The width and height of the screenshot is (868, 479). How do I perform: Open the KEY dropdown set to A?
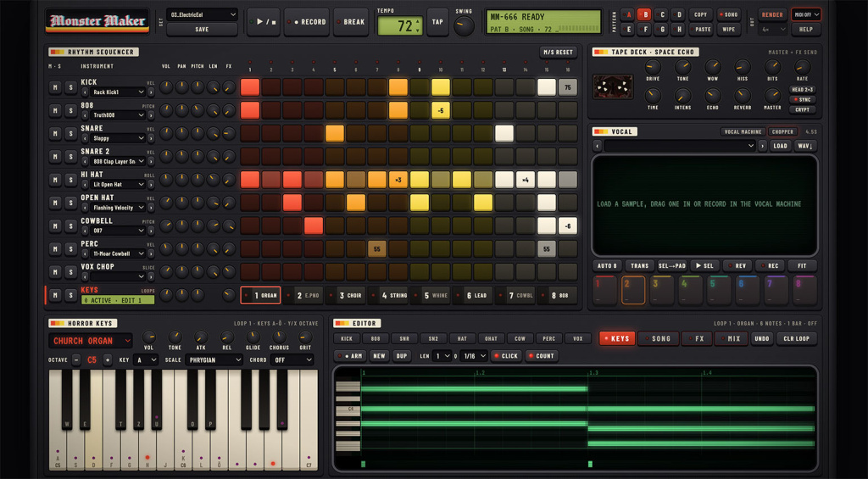pyautogui.click(x=146, y=360)
